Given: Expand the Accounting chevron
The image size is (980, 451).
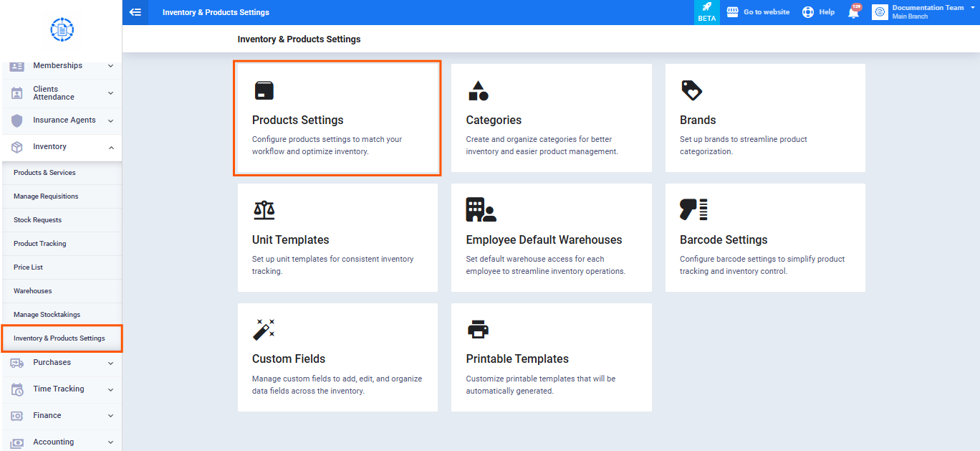Looking at the screenshot, I should coord(110,442).
